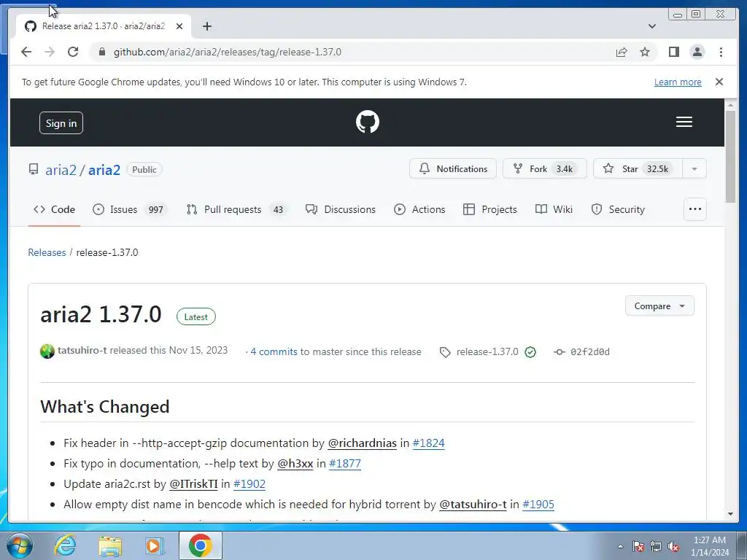
Task: Open Windows Media Player taskbar icon
Action: point(155,545)
